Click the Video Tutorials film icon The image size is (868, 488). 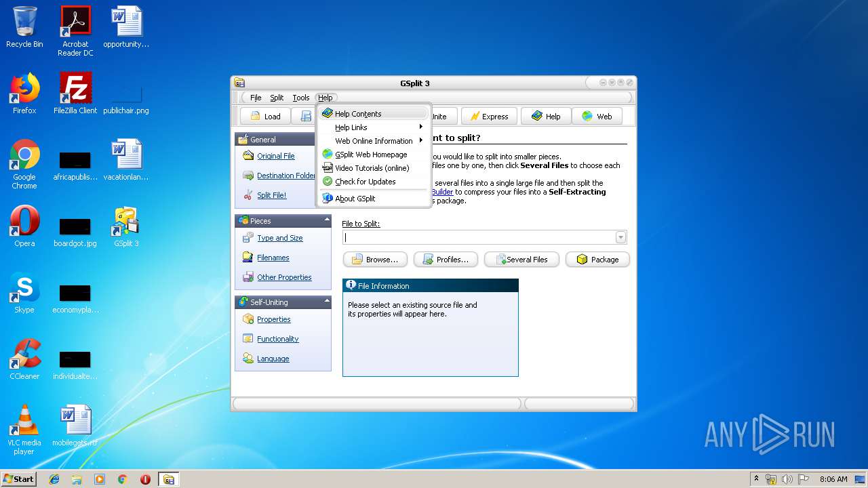(x=328, y=168)
